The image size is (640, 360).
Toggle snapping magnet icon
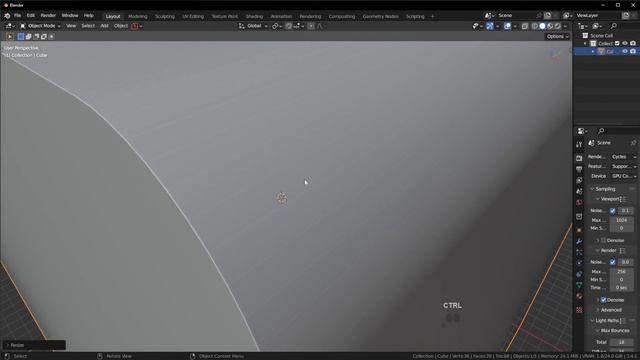(289, 26)
